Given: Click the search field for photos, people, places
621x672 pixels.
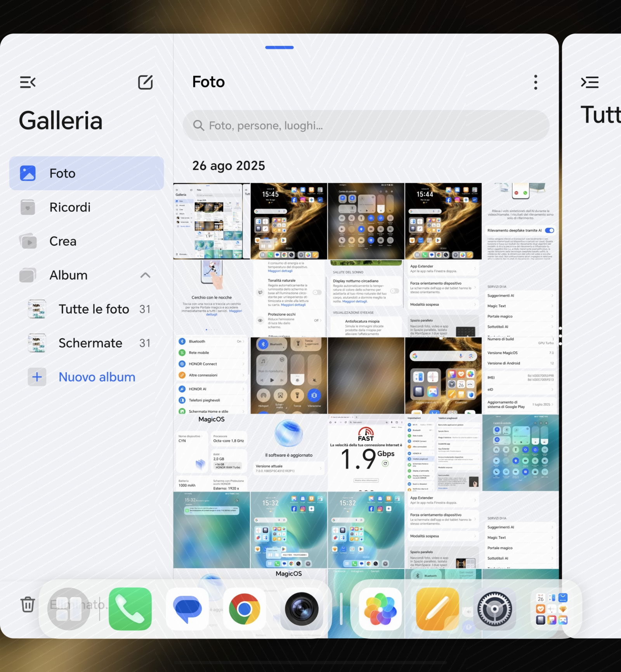Looking at the screenshot, I should tap(366, 126).
